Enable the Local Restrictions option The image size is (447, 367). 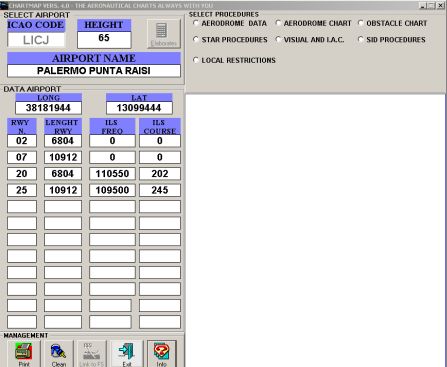(x=196, y=60)
